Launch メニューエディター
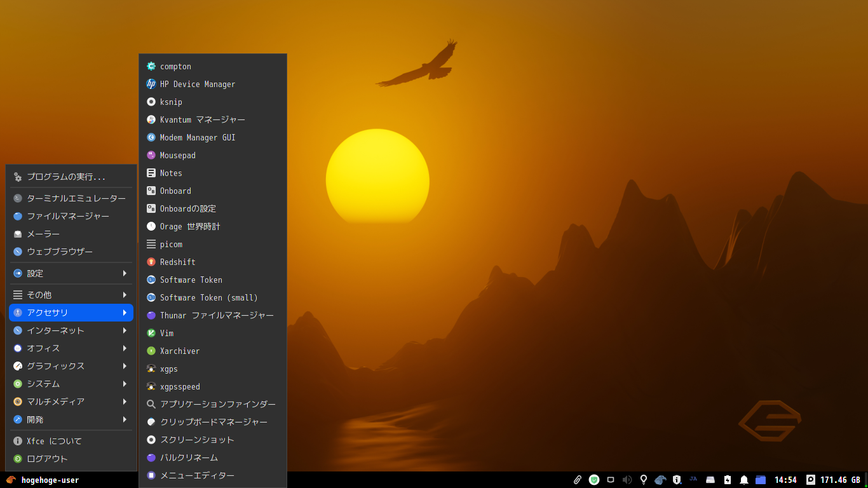The image size is (868, 488). coord(213,475)
